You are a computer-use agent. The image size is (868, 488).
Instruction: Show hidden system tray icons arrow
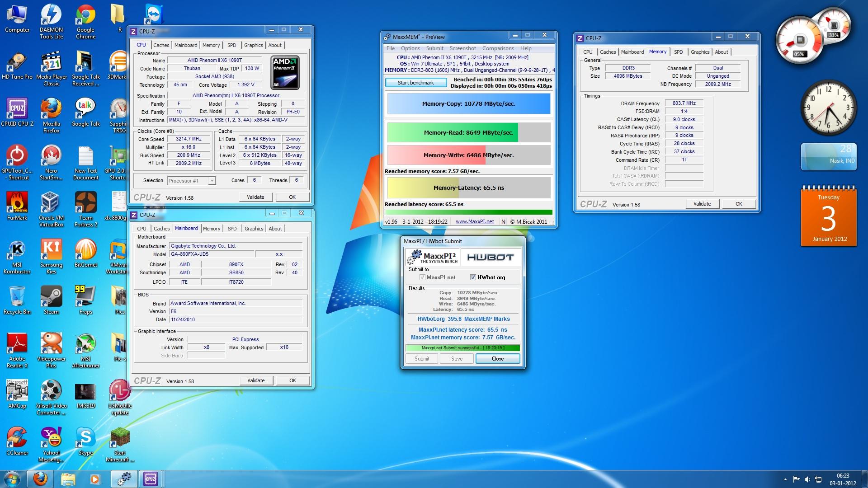785,479
